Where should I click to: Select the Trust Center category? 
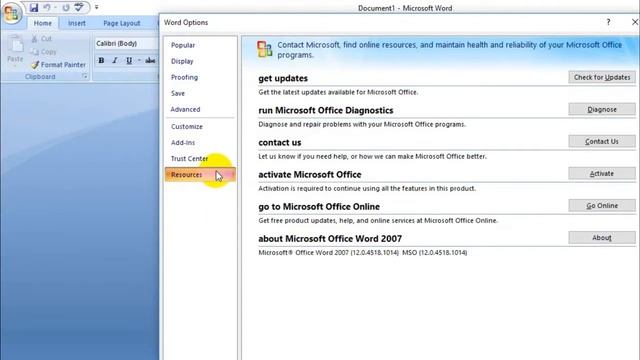200,158
